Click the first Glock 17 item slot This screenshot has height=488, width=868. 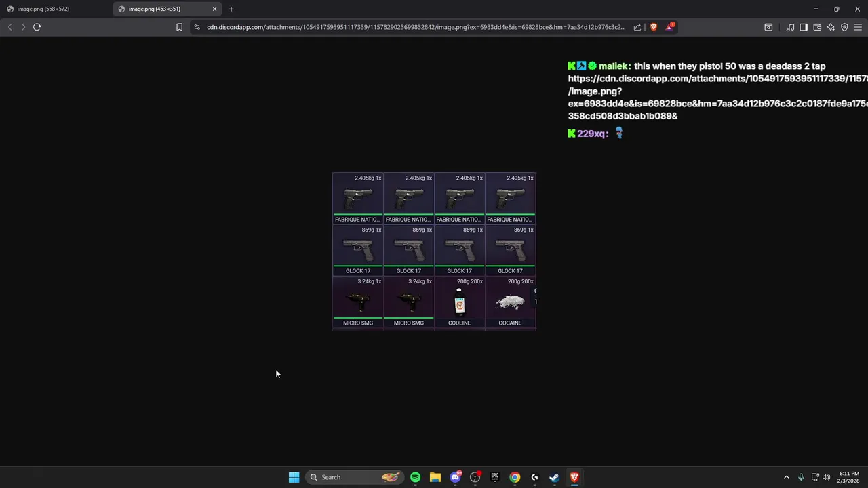pyautogui.click(x=358, y=249)
